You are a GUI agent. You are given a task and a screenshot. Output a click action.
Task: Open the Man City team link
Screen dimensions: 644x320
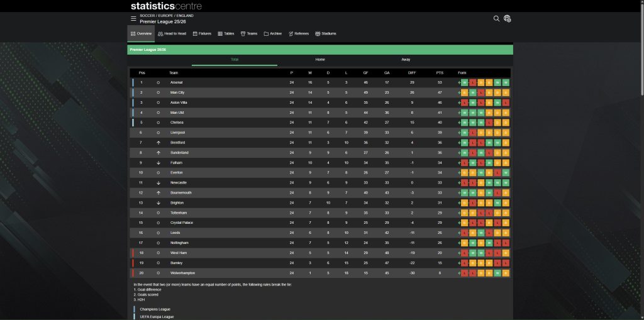click(x=177, y=92)
